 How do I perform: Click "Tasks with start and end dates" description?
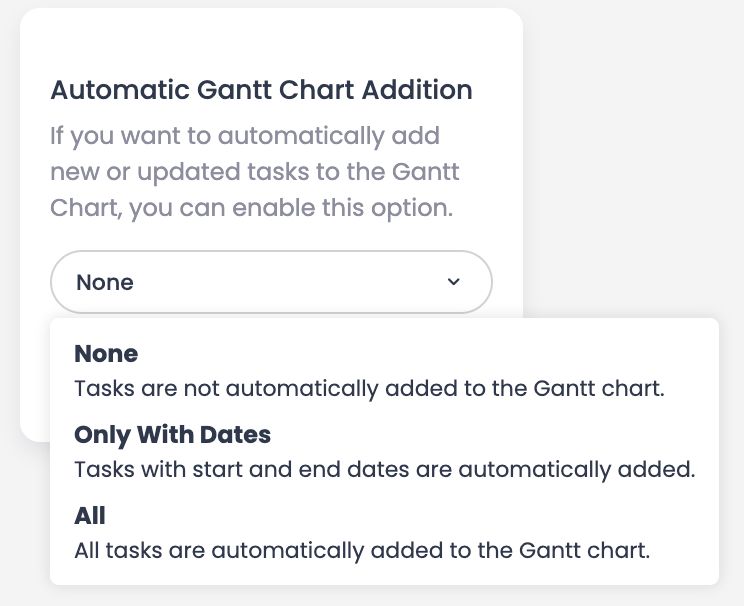tap(384, 468)
